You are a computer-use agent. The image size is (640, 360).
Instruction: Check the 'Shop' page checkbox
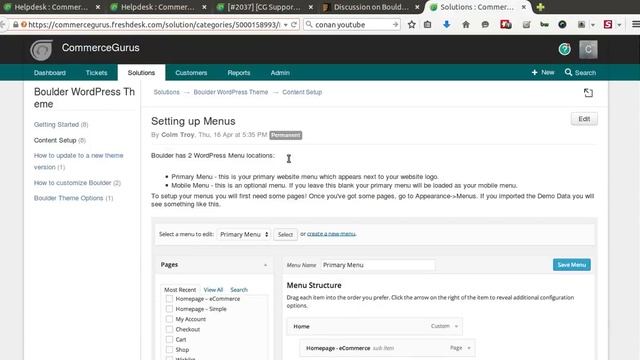pos(169,350)
